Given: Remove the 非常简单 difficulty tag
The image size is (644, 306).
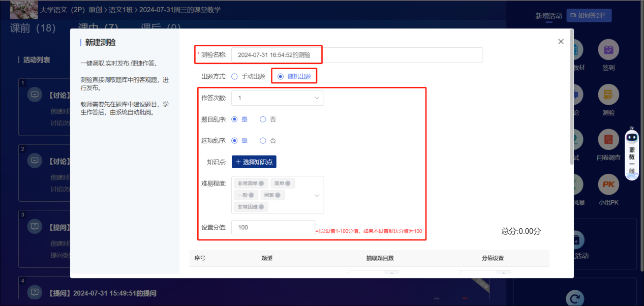Looking at the screenshot, I should 261,183.
